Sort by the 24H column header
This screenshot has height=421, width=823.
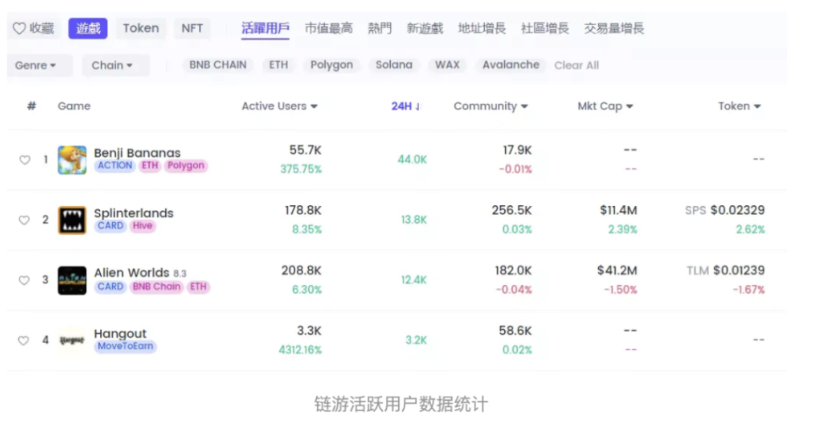(x=405, y=106)
